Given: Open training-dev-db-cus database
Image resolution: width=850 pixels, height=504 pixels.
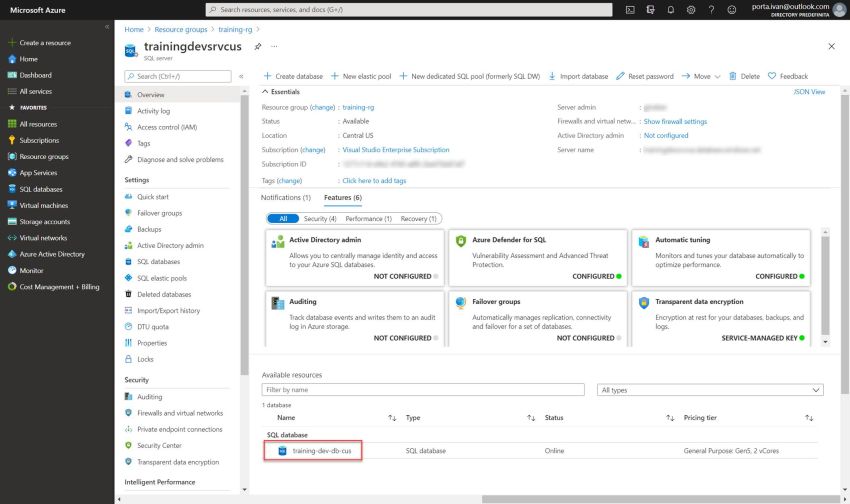Looking at the screenshot, I should (321, 451).
